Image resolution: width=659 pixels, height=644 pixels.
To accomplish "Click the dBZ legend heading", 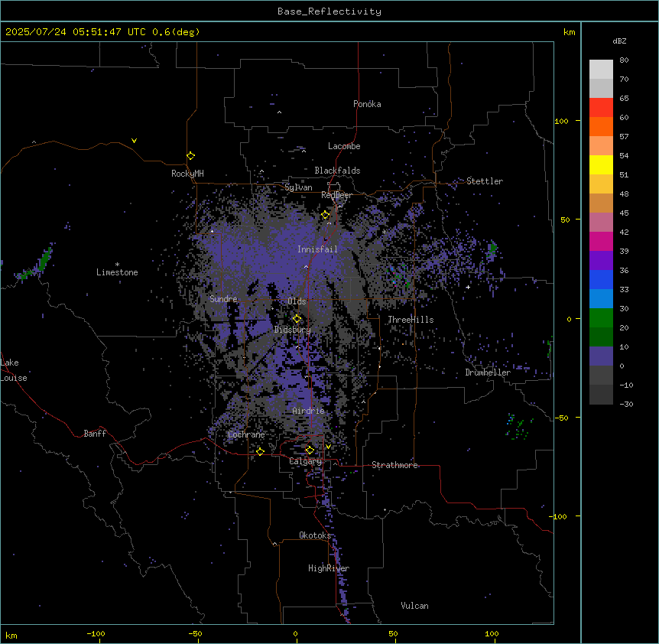I will 619,41.
